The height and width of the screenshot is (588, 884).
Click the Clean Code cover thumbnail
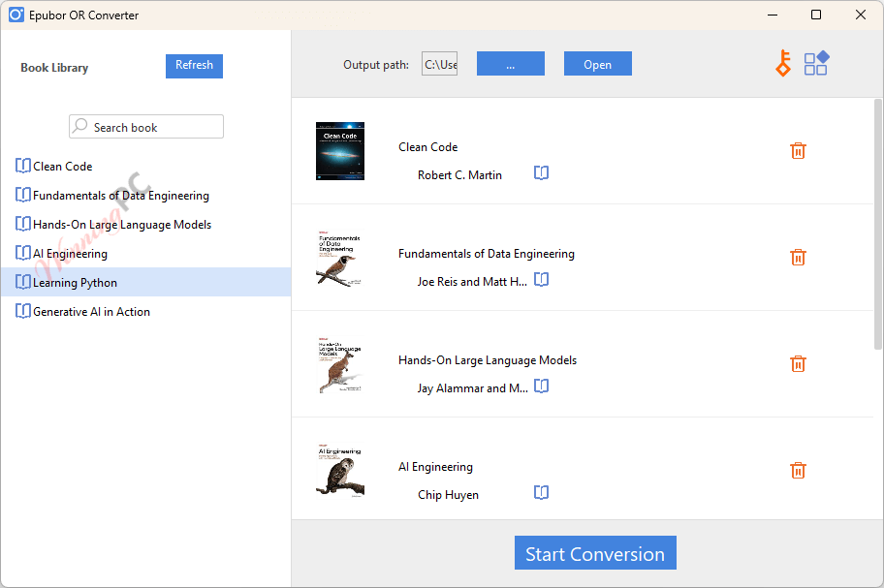340,151
